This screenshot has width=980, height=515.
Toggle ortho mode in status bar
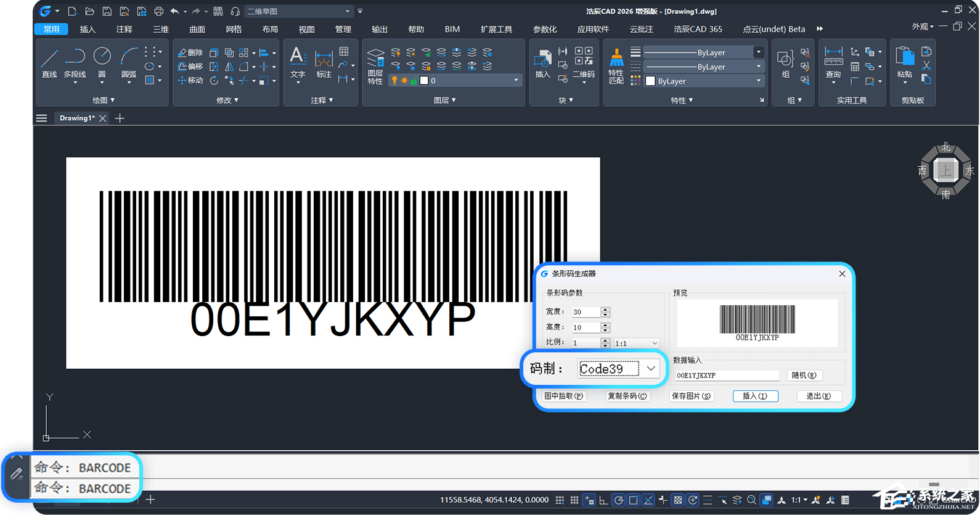pos(603,500)
